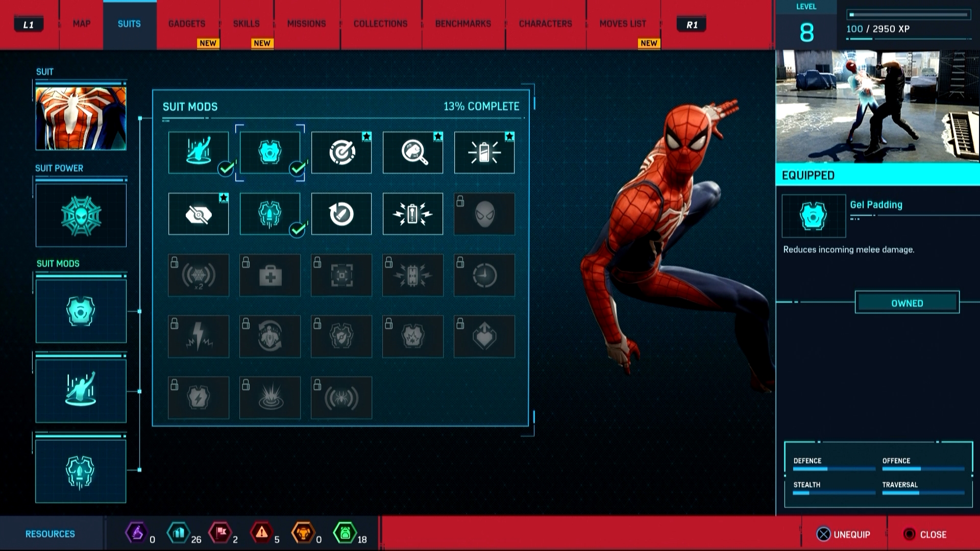Image resolution: width=980 pixels, height=551 pixels.
Task: Switch to the Skills tab
Action: (247, 24)
